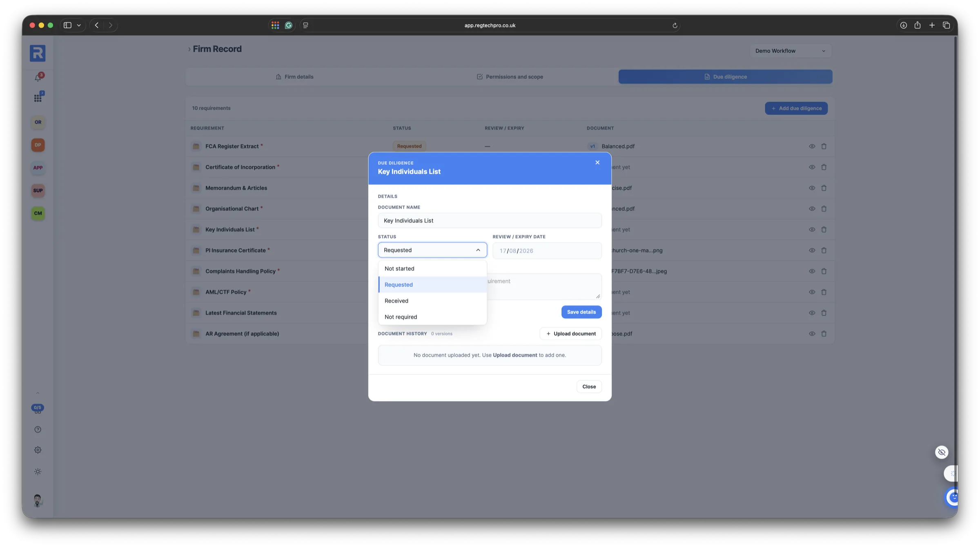Delete the AR Agreement row

(x=824, y=334)
